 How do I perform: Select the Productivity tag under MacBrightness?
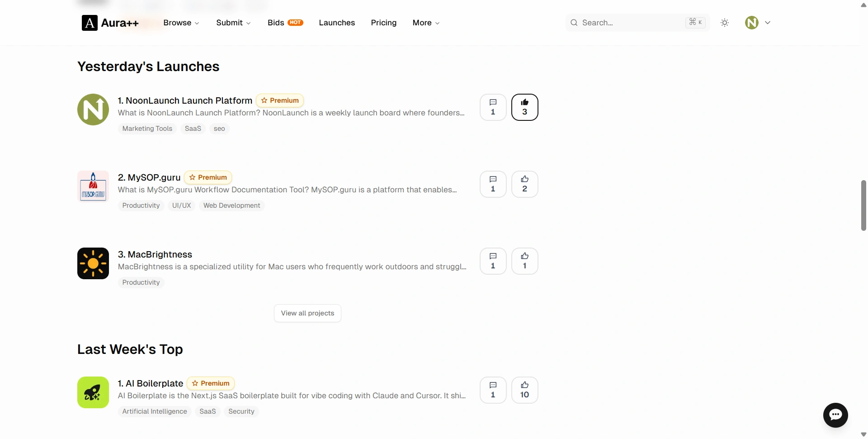click(x=141, y=282)
